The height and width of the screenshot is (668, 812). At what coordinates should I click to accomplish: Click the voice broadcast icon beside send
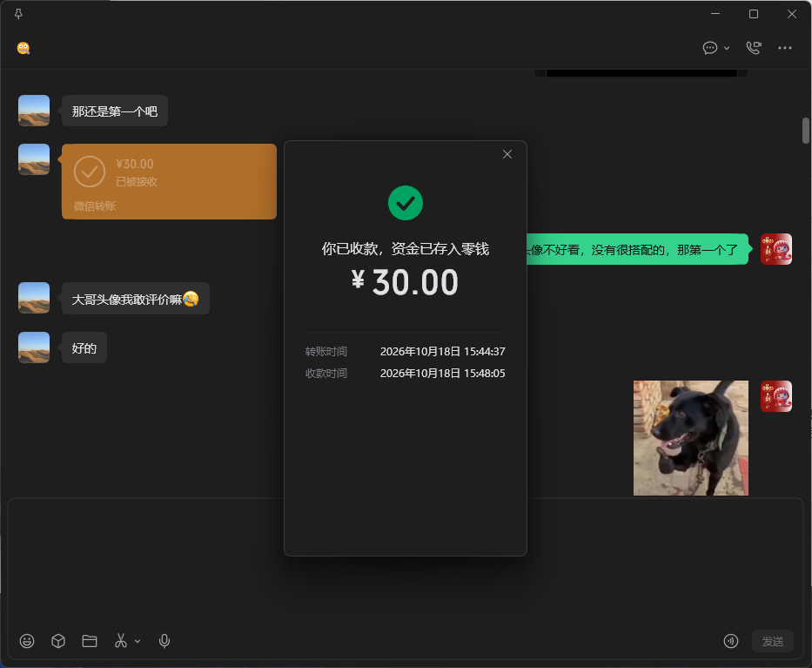pyautogui.click(x=731, y=642)
